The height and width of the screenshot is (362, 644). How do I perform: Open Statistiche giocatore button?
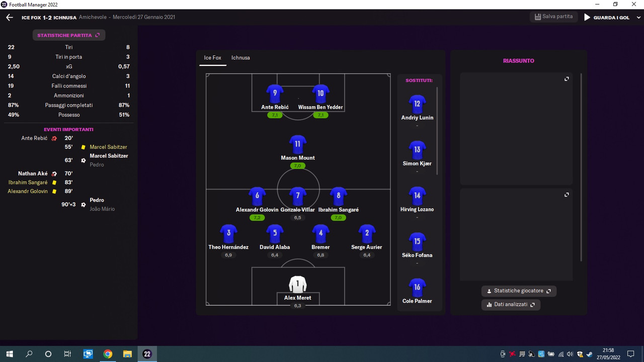519,291
